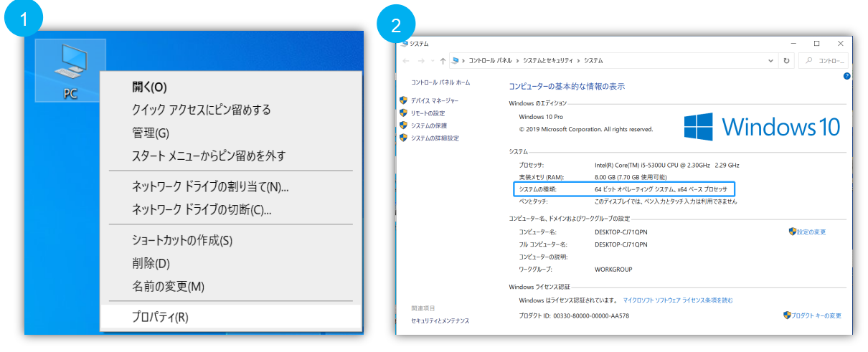Click 設定の変更 link

(x=812, y=232)
